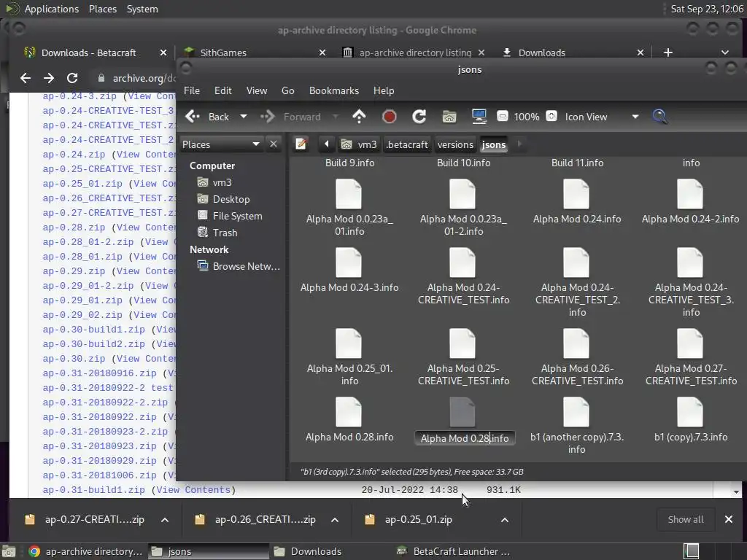
Task: Select Alpha Mod 0.24-3.info file icon
Action: click(349, 262)
